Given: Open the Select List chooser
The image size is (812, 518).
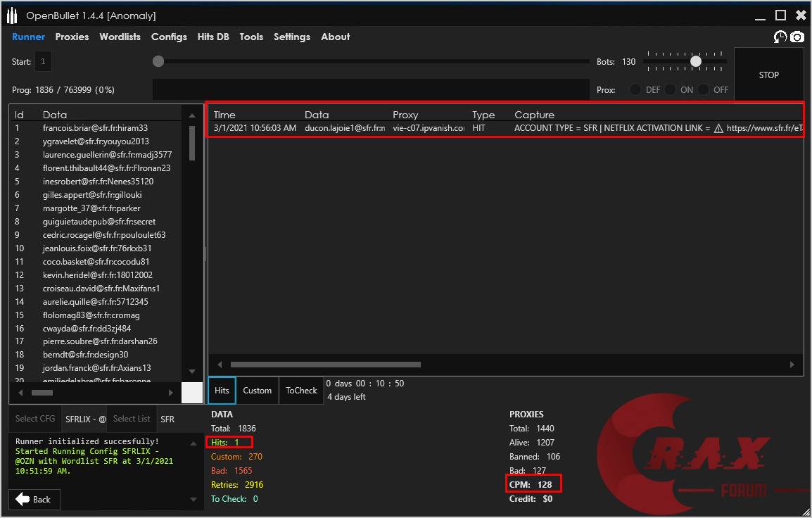Looking at the screenshot, I should tap(132, 419).
